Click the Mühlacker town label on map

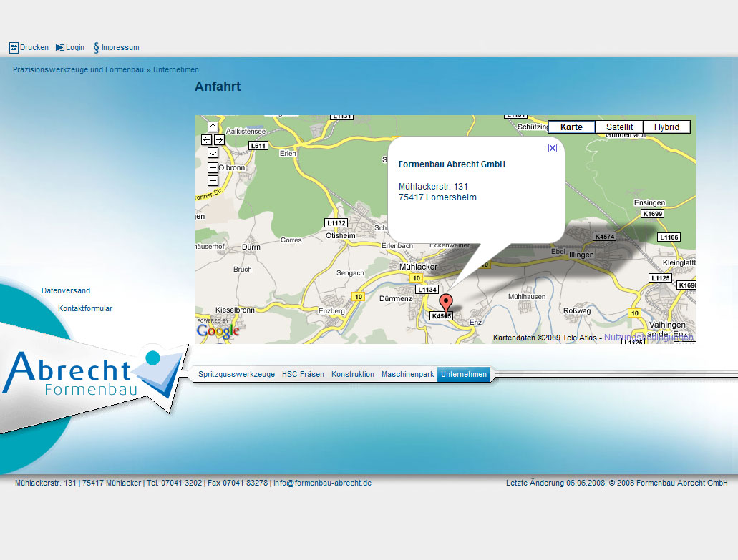419,267
